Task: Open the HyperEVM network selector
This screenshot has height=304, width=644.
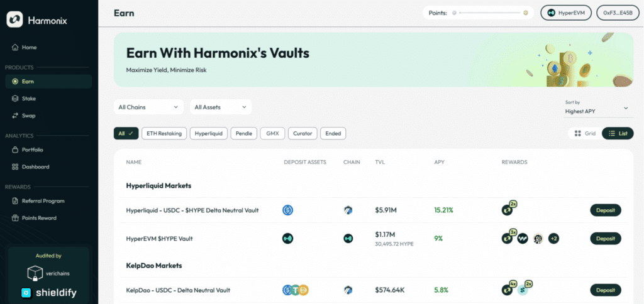Action: pyautogui.click(x=565, y=13)
